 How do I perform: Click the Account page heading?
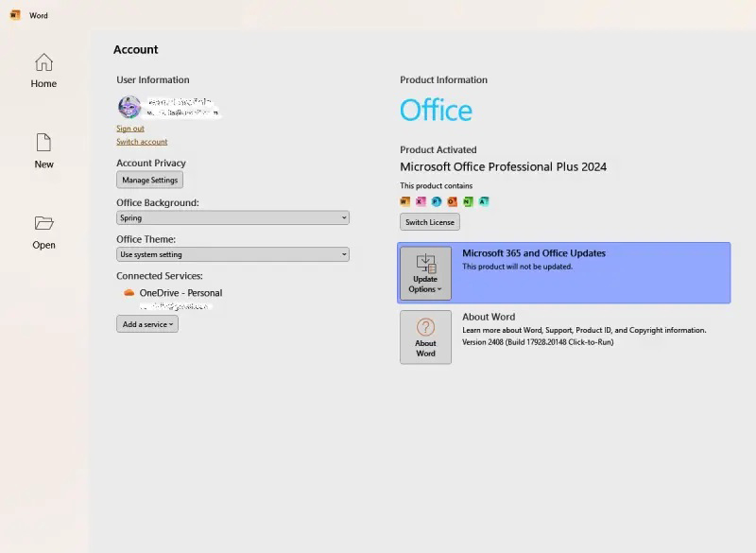tap(135, 50)
